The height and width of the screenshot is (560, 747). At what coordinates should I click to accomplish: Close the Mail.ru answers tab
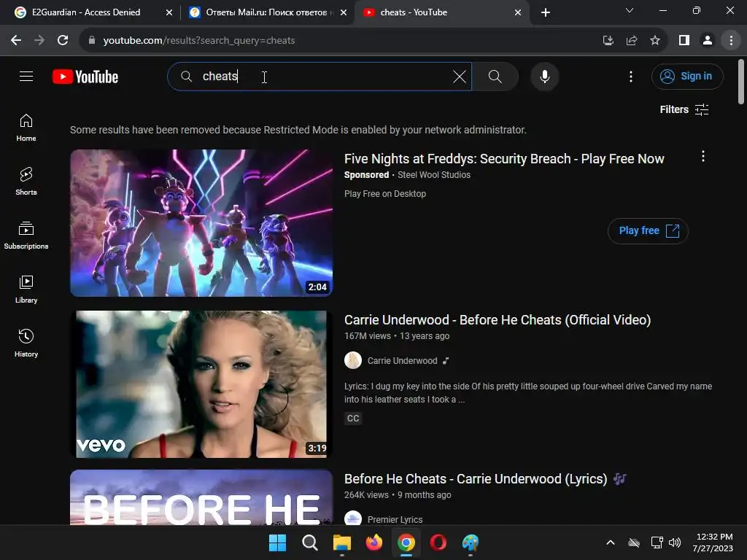point(344,13)
